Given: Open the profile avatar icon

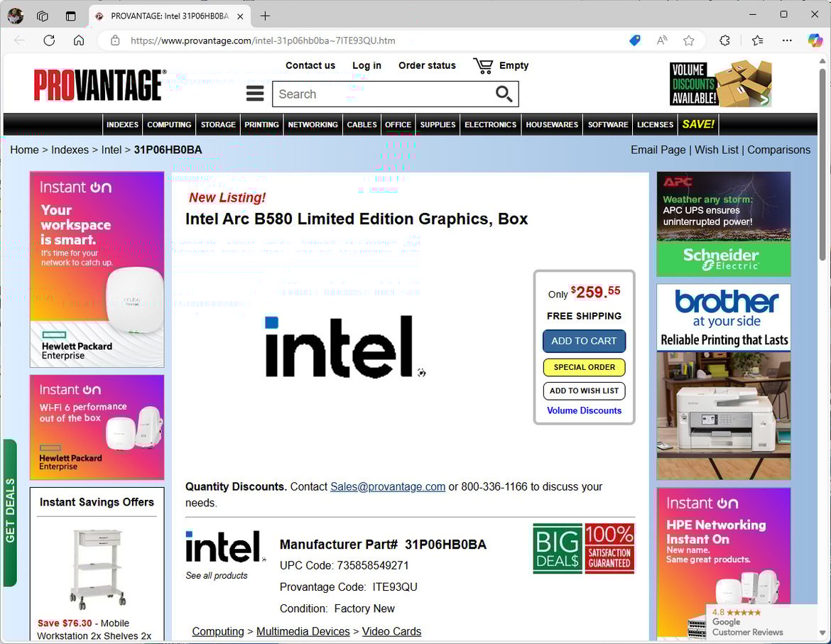Looking at the screenshot, I should click(16, 16).
